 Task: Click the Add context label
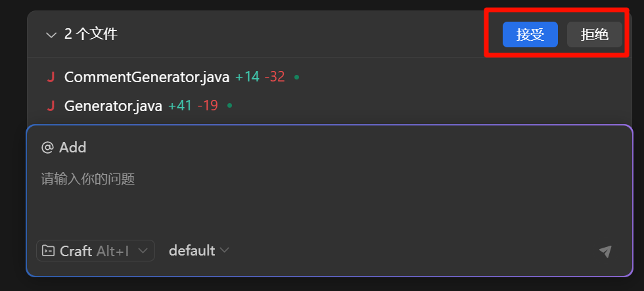(73, 148)
